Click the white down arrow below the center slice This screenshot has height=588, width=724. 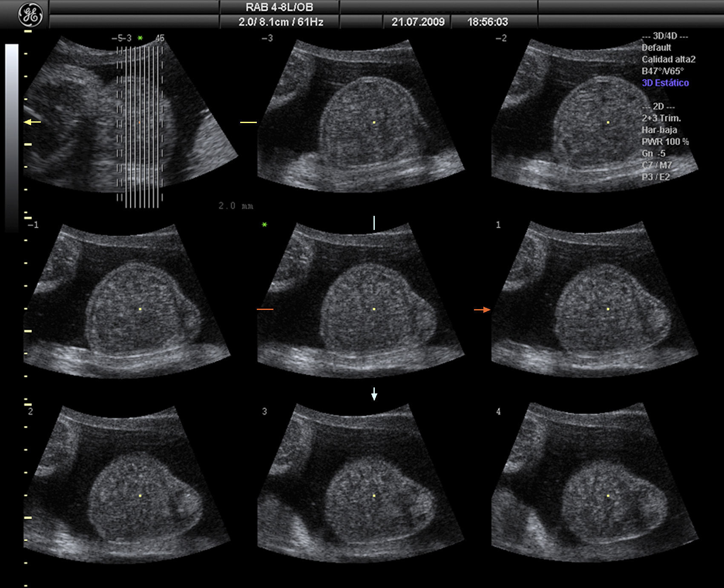[374, 394]
